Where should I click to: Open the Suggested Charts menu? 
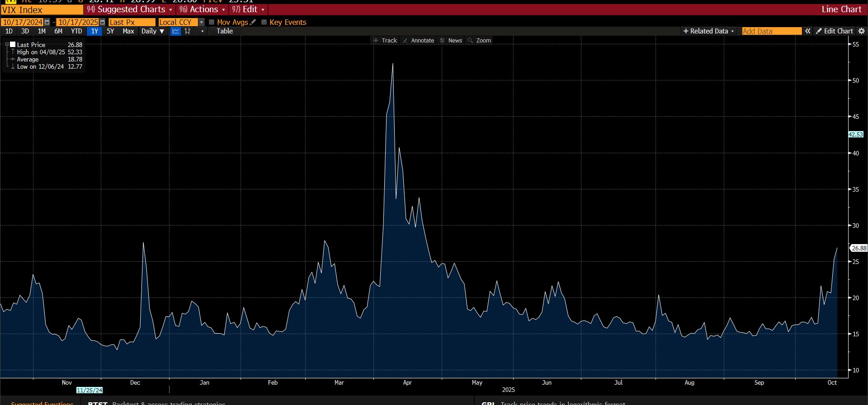(130, 9)
